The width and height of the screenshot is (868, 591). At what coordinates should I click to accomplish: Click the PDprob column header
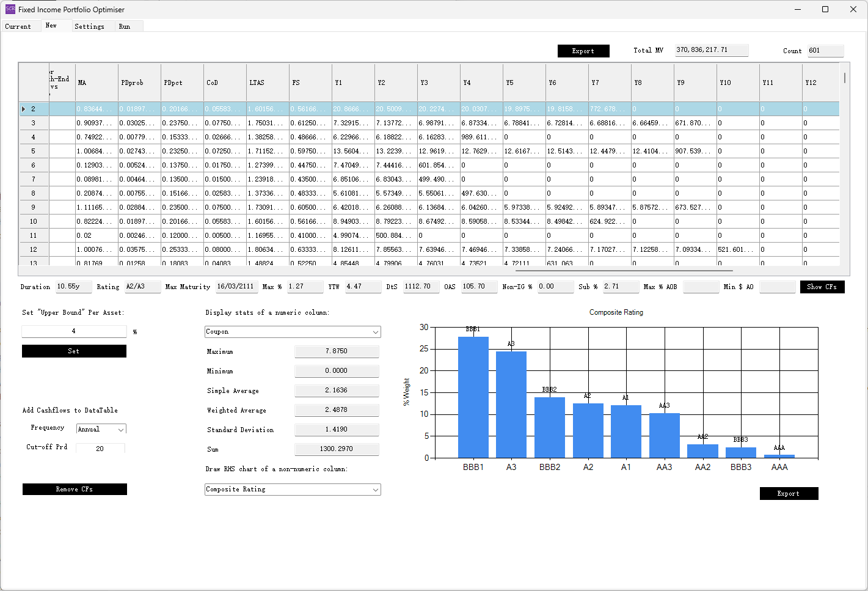point(139,83)
